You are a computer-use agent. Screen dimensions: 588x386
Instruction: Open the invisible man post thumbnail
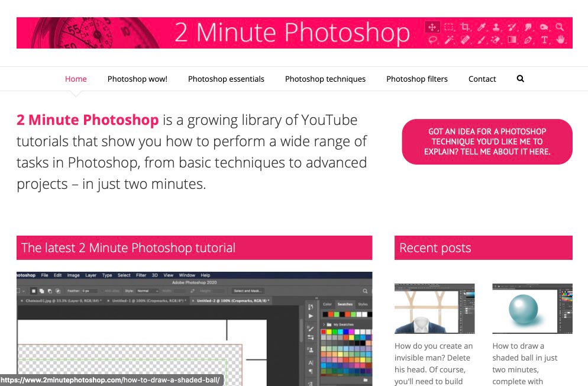(x=434, y=308)
